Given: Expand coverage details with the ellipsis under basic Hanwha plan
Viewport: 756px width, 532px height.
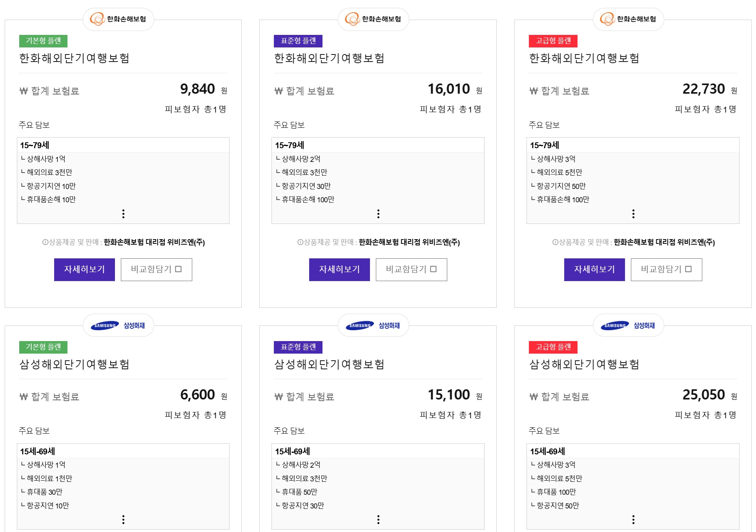Looking at the screenshot, I should pos(124,213).
